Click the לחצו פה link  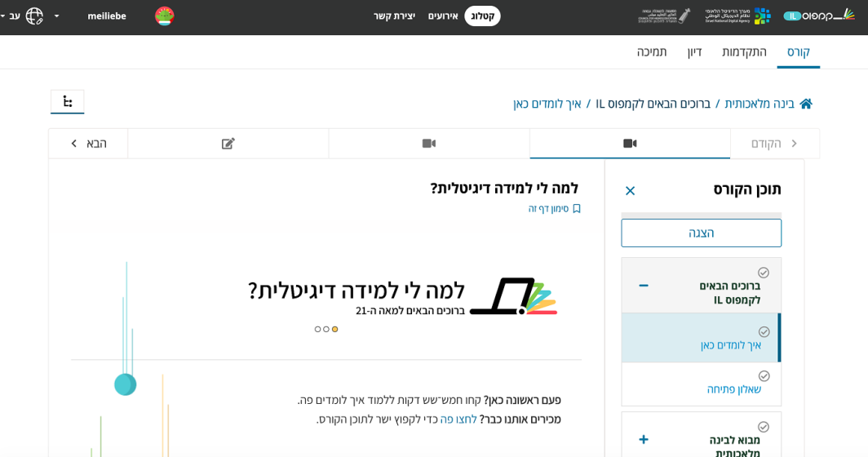458,419
